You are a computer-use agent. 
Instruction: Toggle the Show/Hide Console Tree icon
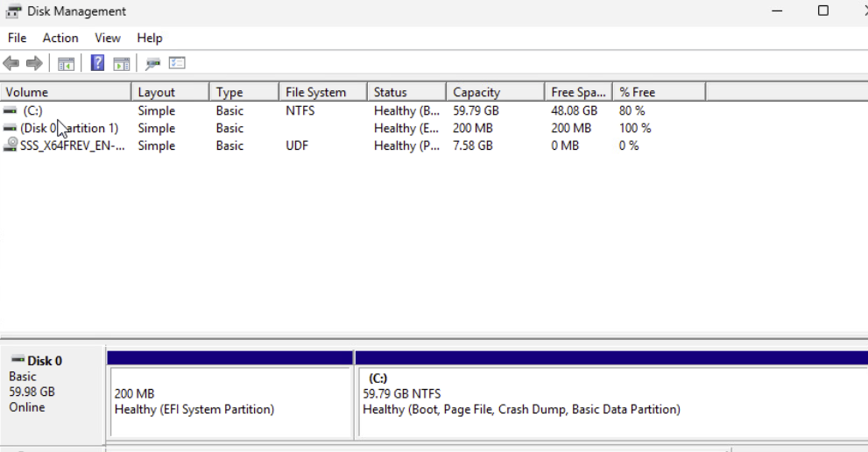[x=66, y=63]
